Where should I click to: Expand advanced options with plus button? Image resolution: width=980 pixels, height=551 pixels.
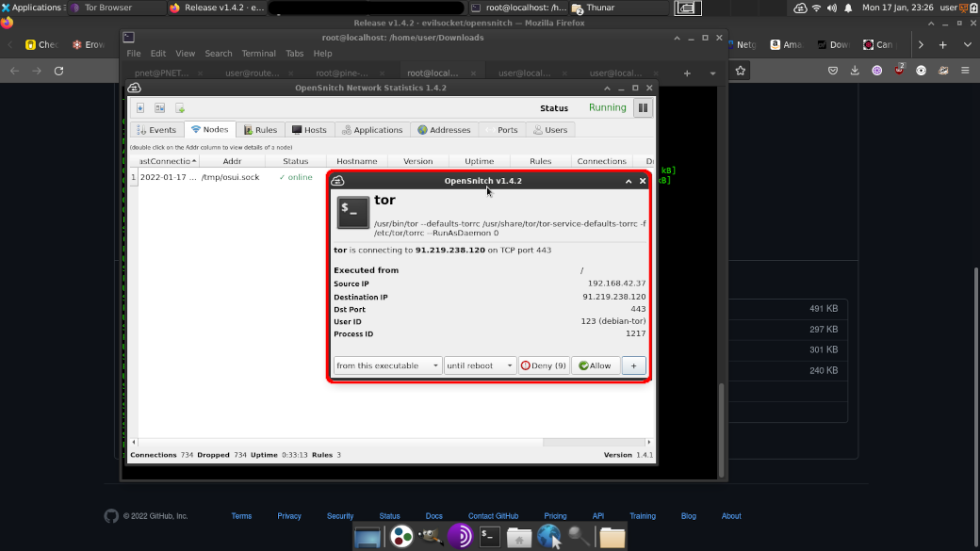coord(634,365)
